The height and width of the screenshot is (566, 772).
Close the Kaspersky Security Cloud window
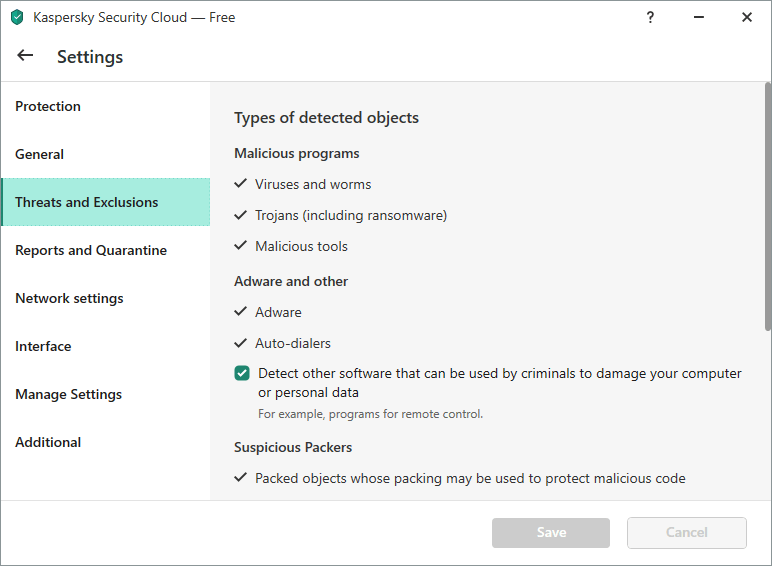point(746,17)
